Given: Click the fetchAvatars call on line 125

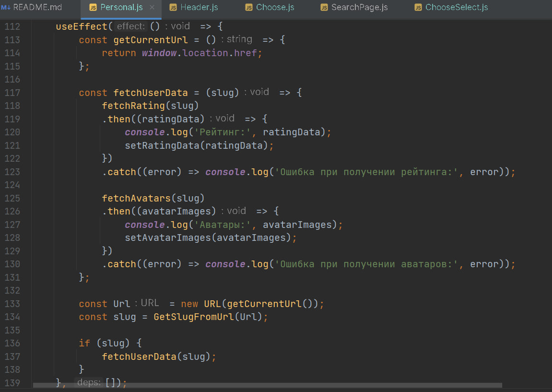Looking at the screenshot, I should pyautogui.click(x=136, y=199).
